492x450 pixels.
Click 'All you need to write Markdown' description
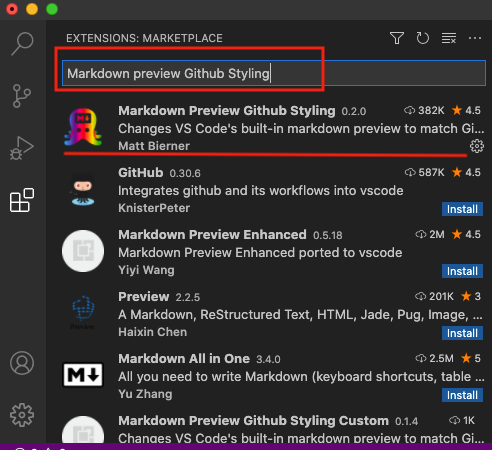point(301,377)
